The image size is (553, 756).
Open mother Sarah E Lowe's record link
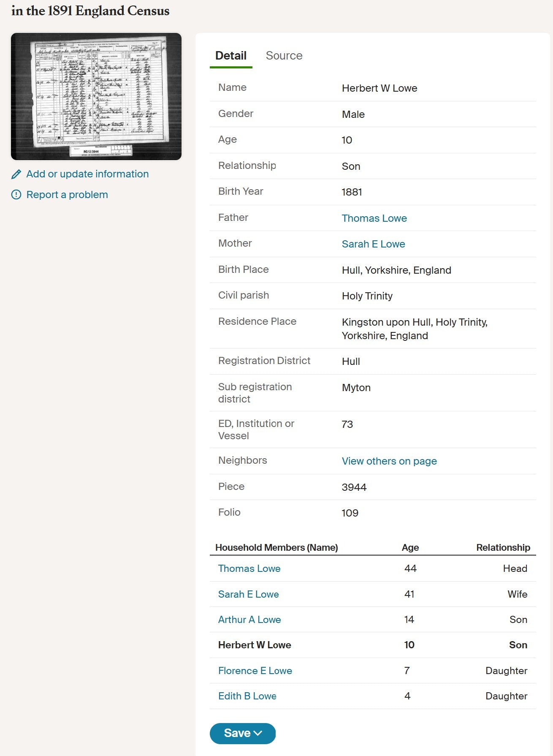(373, 244)
